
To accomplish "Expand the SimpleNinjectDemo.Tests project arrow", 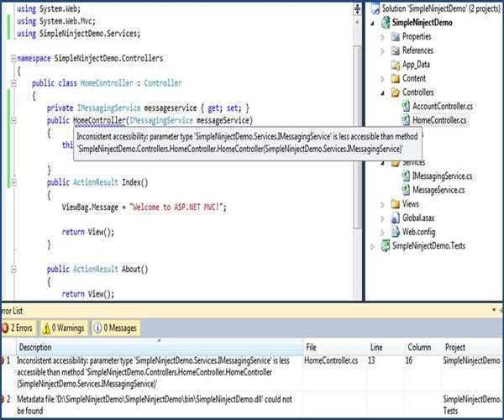I will pyautogui.click(x=374, y=245).
